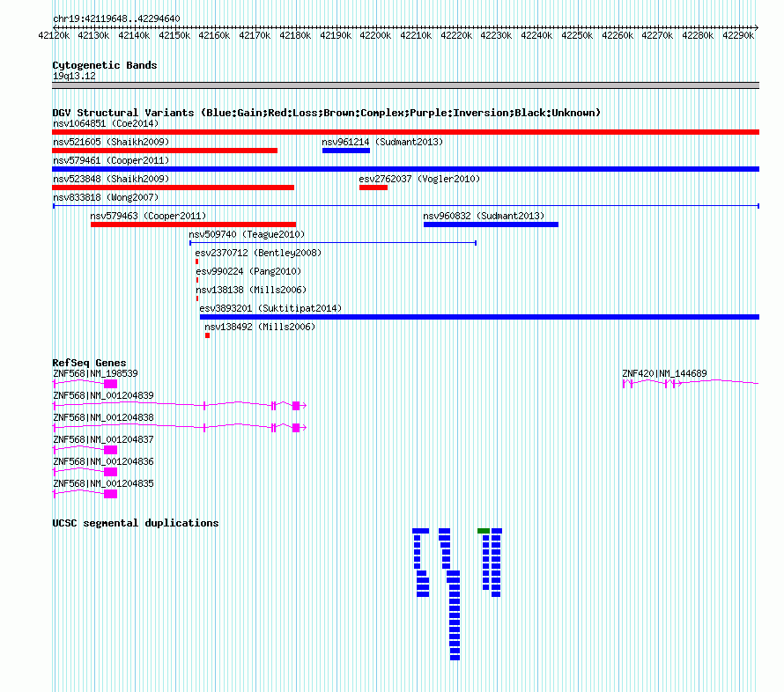Image resolution: width=784 pixels, height=692 pixels.
Task: Click the nsv960832 (Sudmant2013) blue bar
Action: point(491,225)
